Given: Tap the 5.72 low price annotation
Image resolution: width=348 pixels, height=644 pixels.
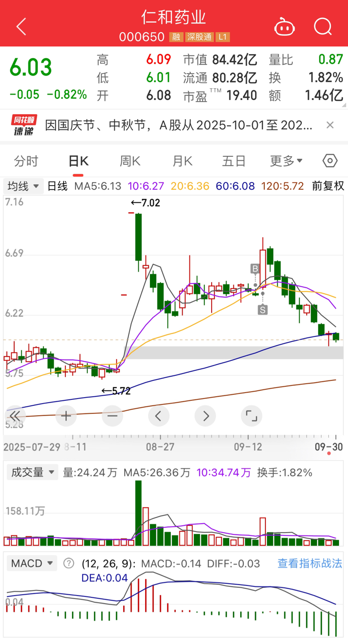Looking at the screenshot, I should (x=116, y=391).
